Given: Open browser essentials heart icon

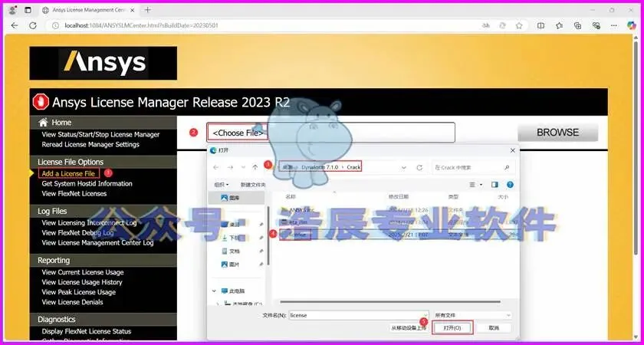Looking at the screenshot, I should click(596, 25).
